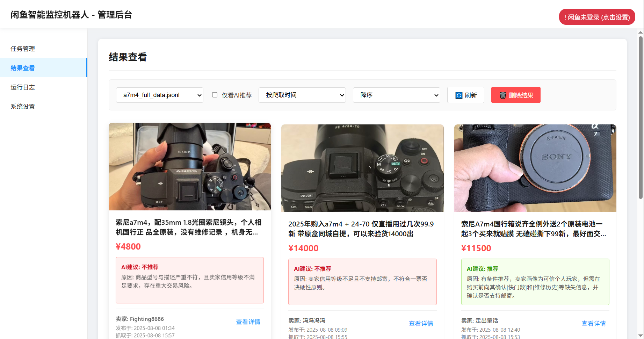Click the trash can icon in 删除结果
The width and height of the screenshot is (644, 339).
(503, 95)
